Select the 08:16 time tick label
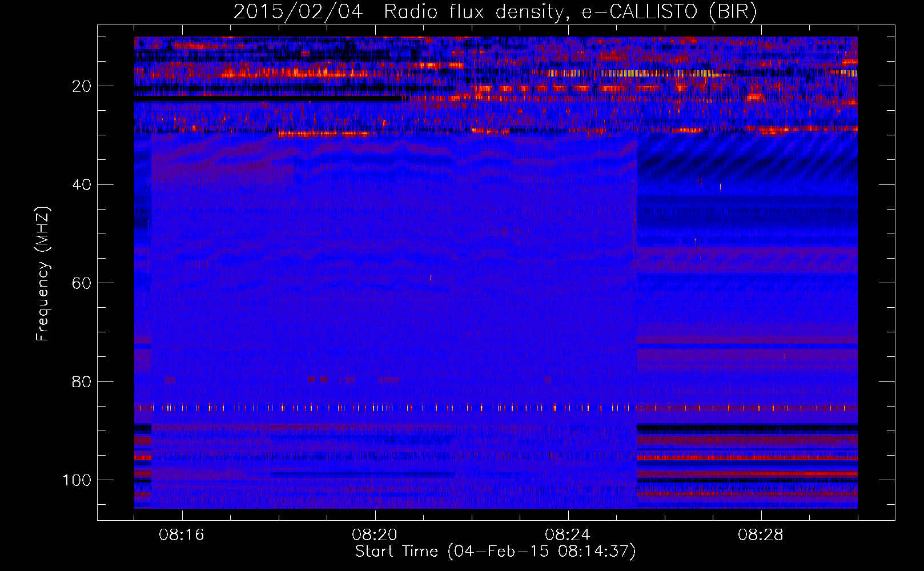This screenshot has width=924, height=571. tap(182, 535)
